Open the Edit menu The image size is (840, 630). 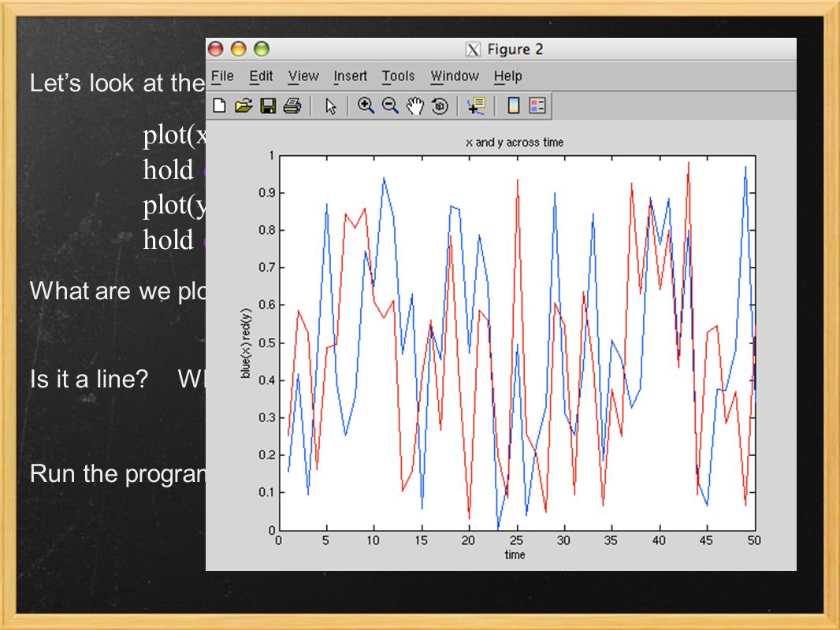(x=261, y=76)
